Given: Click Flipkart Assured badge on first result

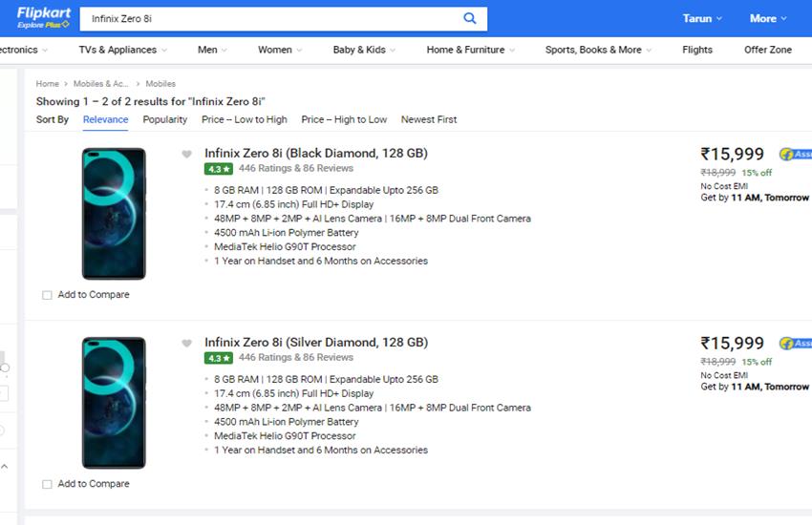Looking at the screenshot, I should point(795,155).
